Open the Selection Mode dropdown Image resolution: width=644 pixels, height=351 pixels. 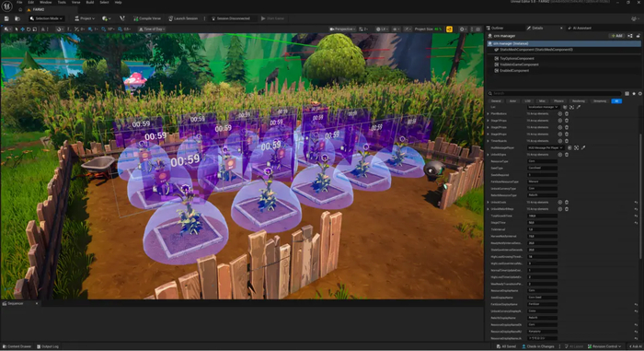(46, 18)
